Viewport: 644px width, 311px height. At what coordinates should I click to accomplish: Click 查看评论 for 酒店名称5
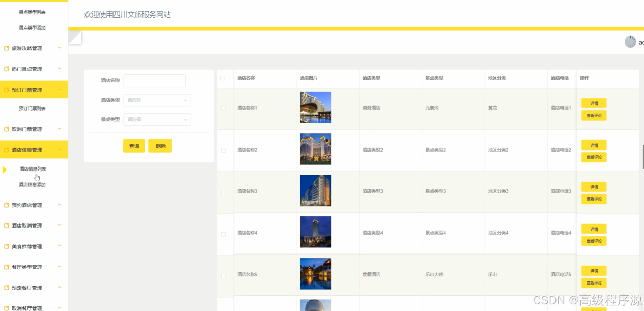point(594,283)
